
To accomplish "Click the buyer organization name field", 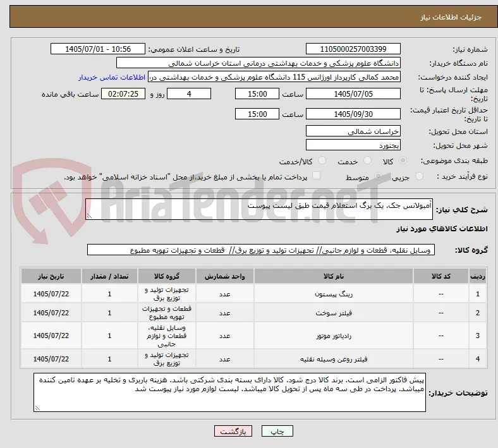I will (258, 63).
